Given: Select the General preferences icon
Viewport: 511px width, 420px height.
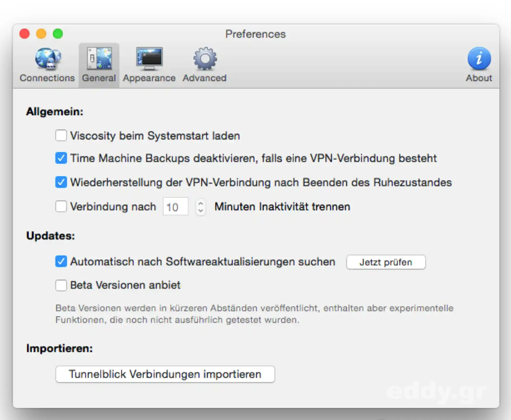Looking at the screenshot, I should click(x=99, y=59).
